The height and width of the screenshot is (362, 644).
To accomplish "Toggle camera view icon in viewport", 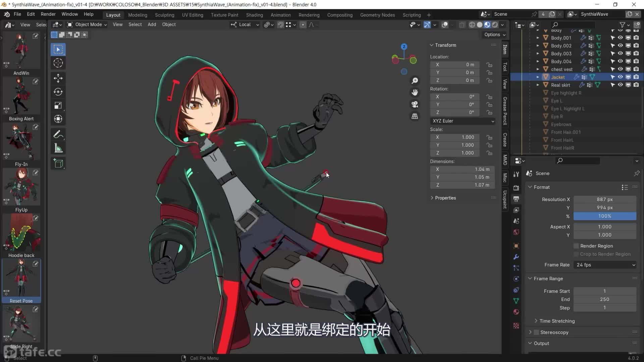I will (415, 105).
